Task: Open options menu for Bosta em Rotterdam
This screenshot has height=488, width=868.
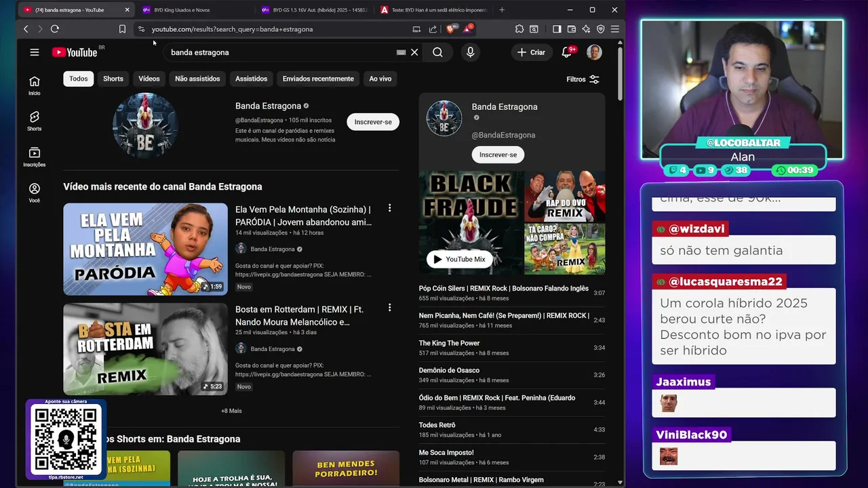Action: point(389,308)
